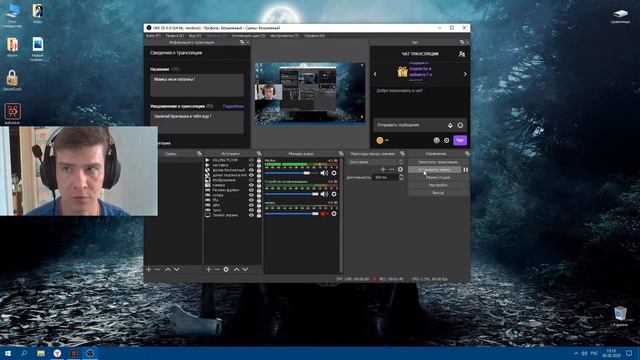Pop out the Audio Mixer dock panel
The image size is (640, 360).
pyautogui.click(x=341, y=154)
